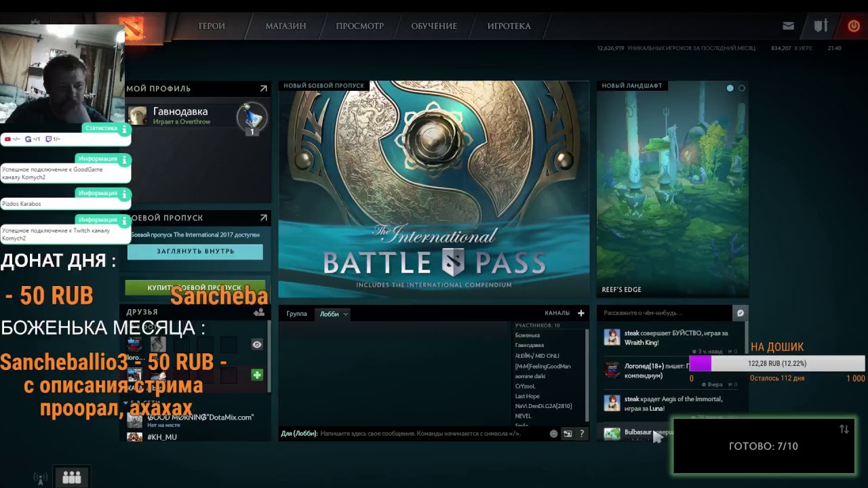
Task: Open the Reef's Edge landscape preview
Action: coord(673,189)
